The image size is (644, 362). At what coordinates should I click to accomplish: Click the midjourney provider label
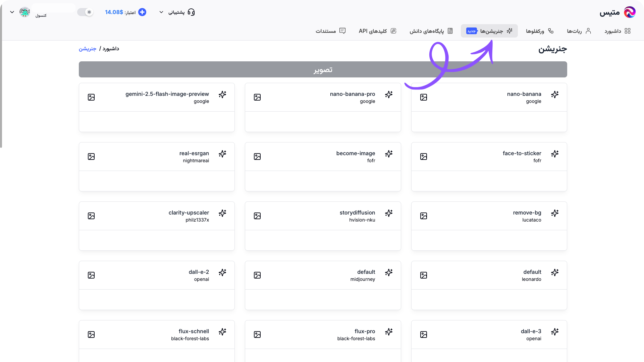click(363, 279)
